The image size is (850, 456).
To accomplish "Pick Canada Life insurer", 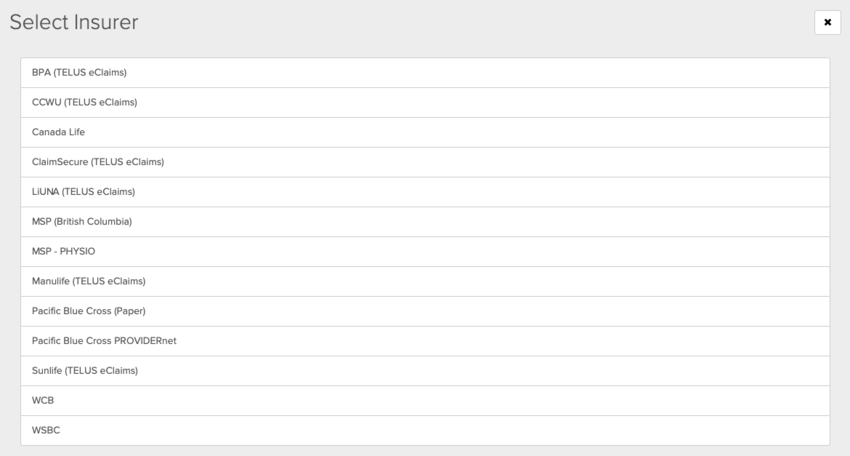I will (x=424, y=132).
